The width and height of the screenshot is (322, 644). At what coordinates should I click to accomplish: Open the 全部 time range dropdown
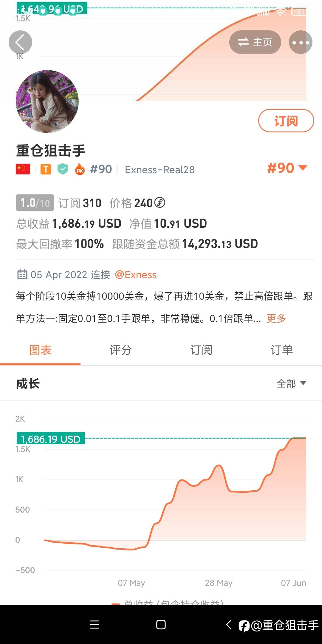click(x=291, y=383)
